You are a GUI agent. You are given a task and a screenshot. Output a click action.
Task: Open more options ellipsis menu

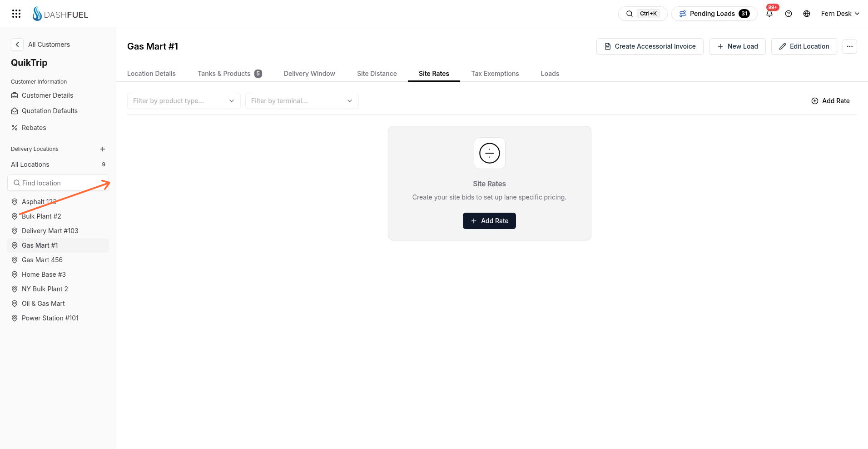coord(849,46)
